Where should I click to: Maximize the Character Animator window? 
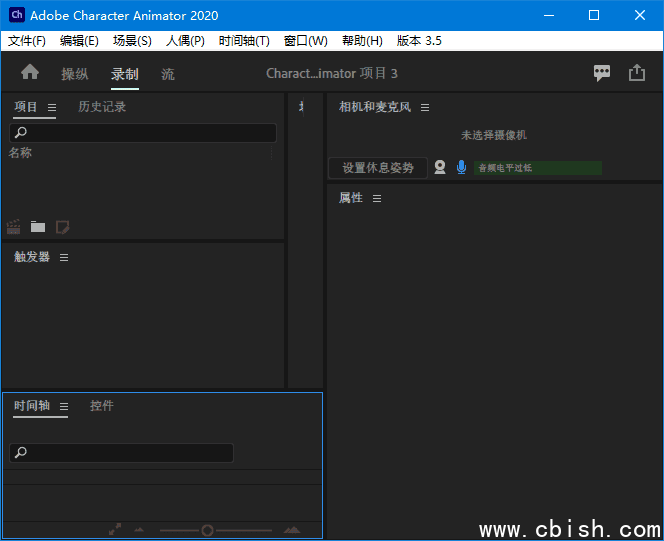point(594,15)
